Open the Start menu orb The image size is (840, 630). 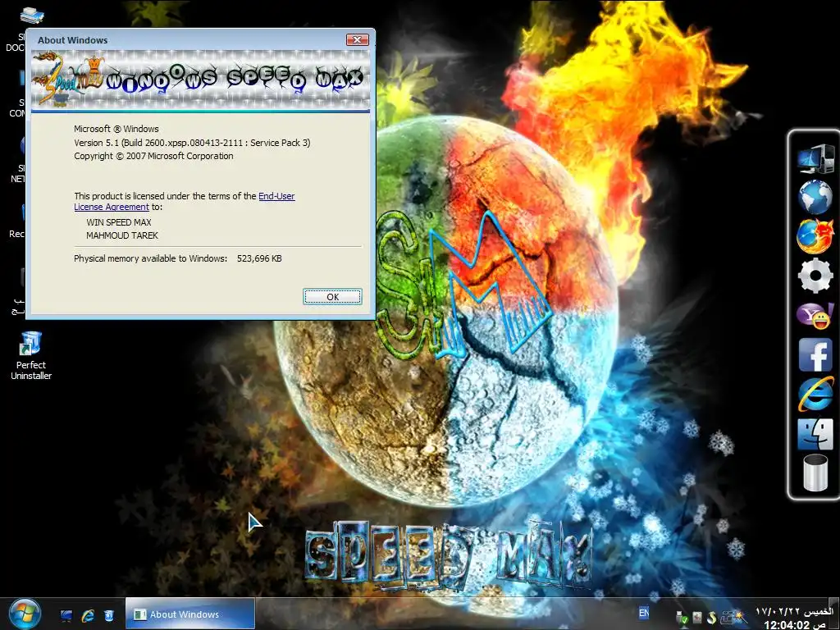(24, 614)
